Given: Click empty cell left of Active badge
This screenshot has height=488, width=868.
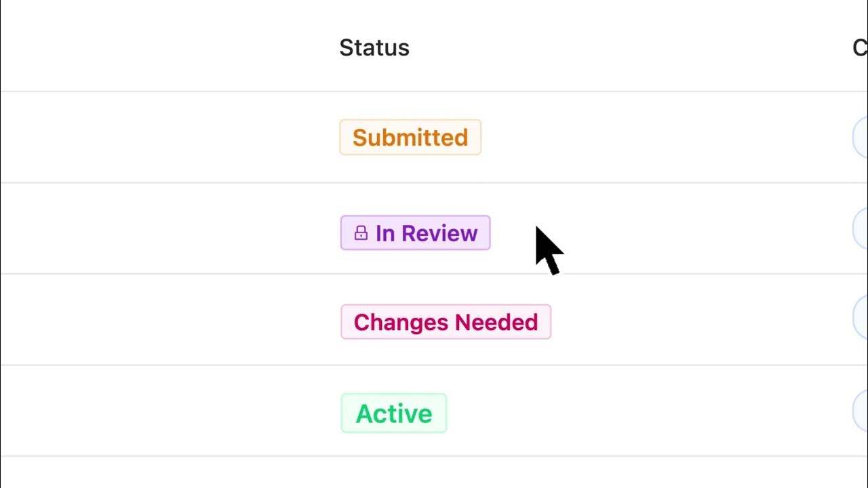Looking at the screenshot, I should pyautogui.click(x=170, y=411).
